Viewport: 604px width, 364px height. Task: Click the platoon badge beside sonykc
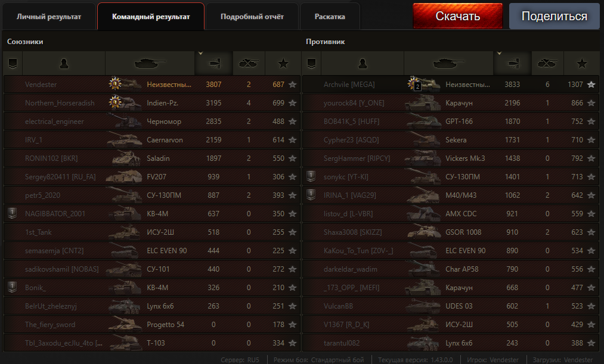pos(311,176)
